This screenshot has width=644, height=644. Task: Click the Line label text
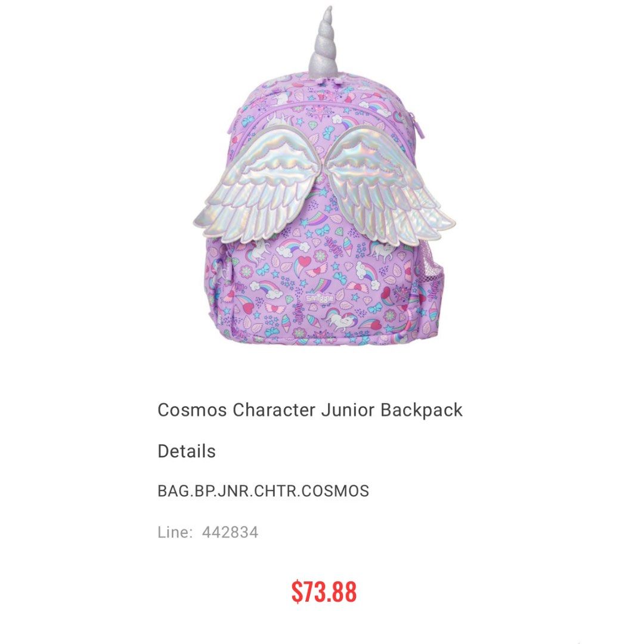tap(175, 532)
